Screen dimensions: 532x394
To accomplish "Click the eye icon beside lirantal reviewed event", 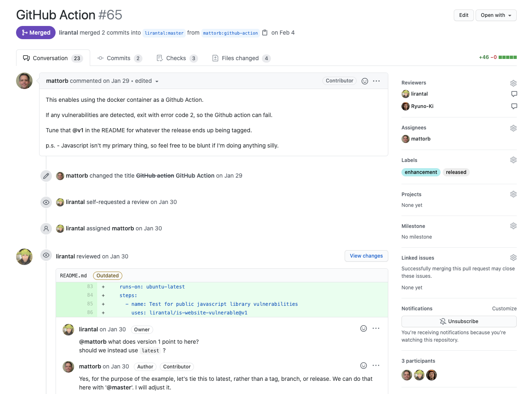I will pos(46,255).
